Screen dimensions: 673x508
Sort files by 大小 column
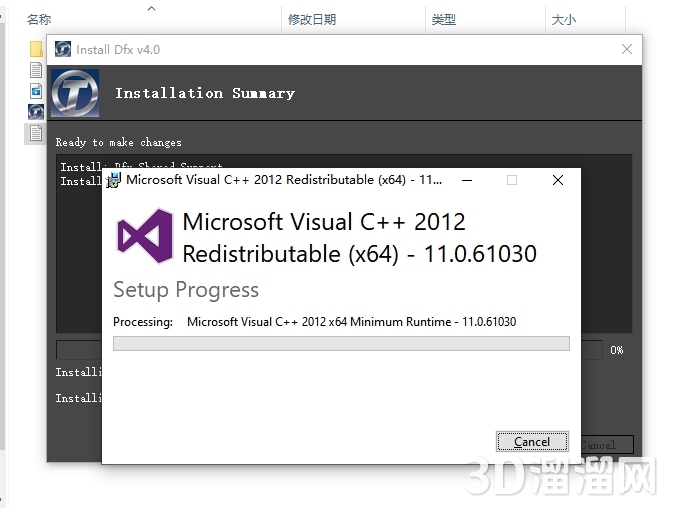tap(564, 19)
